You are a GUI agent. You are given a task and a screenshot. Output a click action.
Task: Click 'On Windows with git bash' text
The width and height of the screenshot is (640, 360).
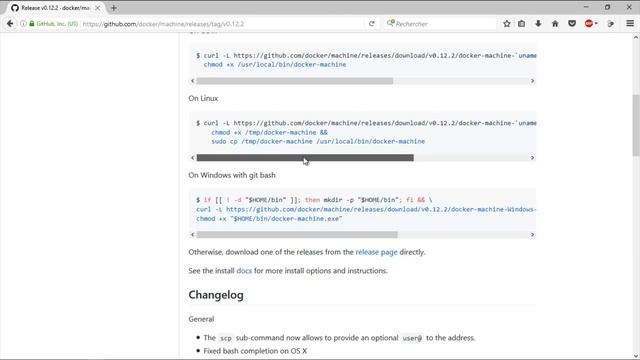[232, 175]
